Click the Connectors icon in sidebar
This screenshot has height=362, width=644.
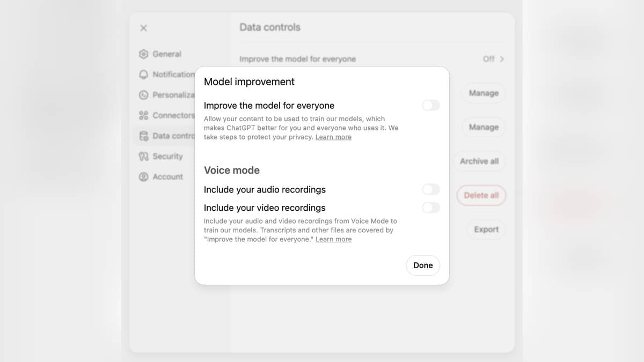coord(143,115)
